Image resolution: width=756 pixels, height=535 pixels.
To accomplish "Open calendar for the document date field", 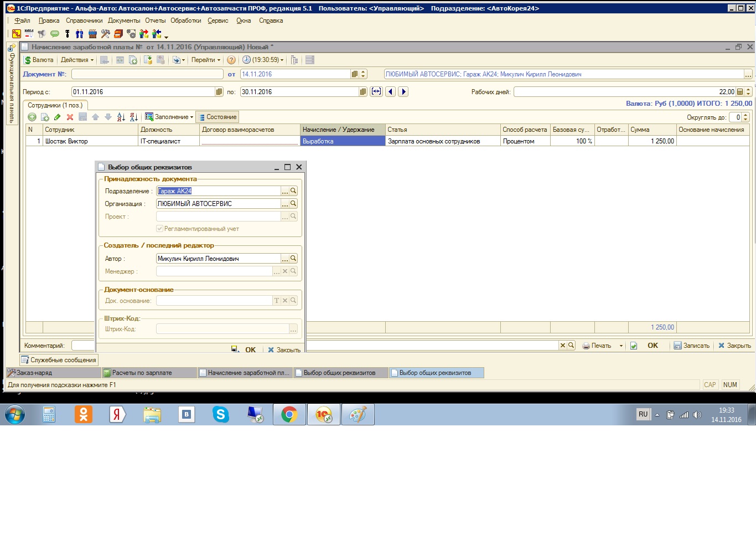I will (x=355, y=74).
